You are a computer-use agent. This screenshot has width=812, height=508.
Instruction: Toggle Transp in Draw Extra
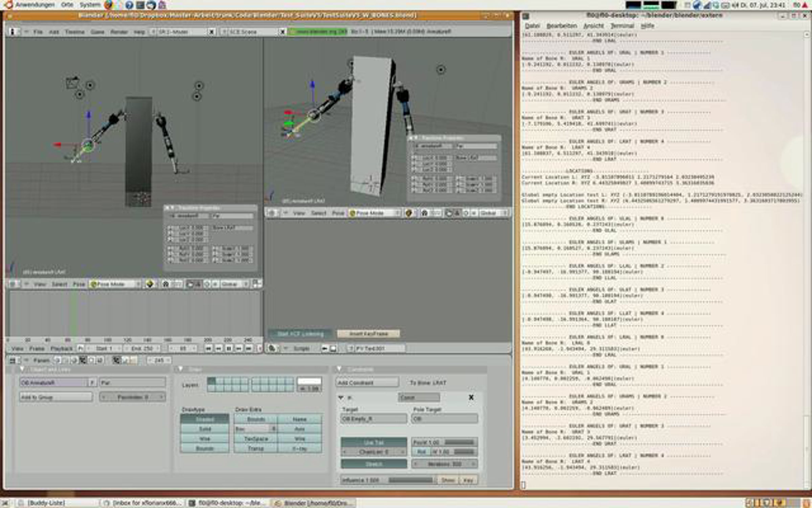click(x=256, y=449)
